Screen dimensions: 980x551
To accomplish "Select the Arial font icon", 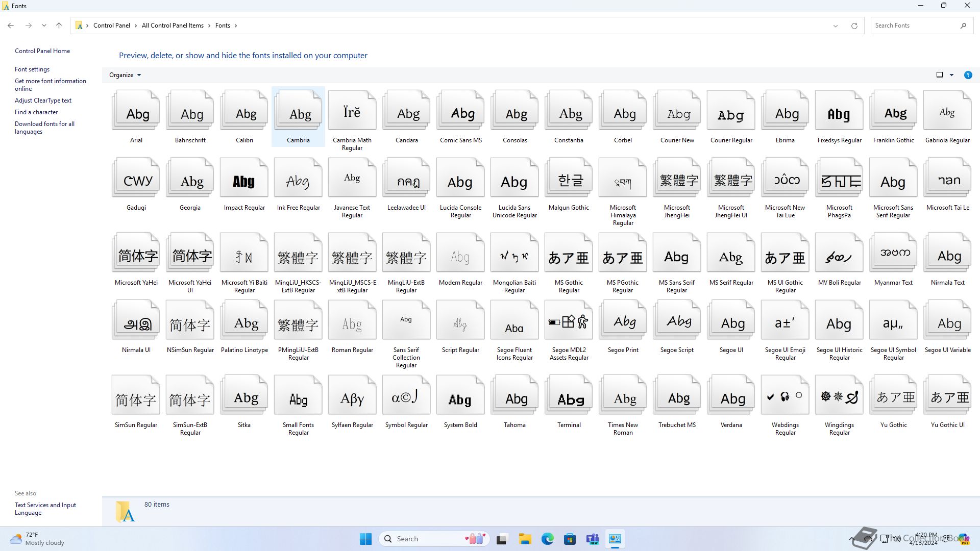I will tap(136, 110).
